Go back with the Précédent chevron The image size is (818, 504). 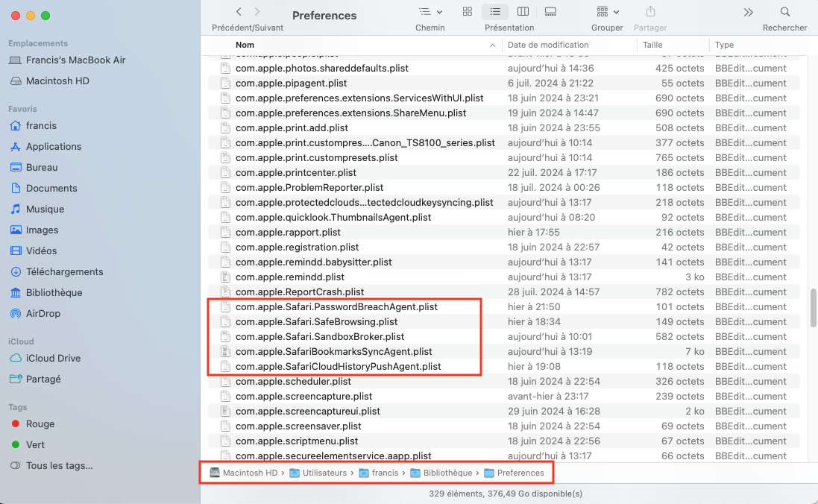(x=239, y=12)
